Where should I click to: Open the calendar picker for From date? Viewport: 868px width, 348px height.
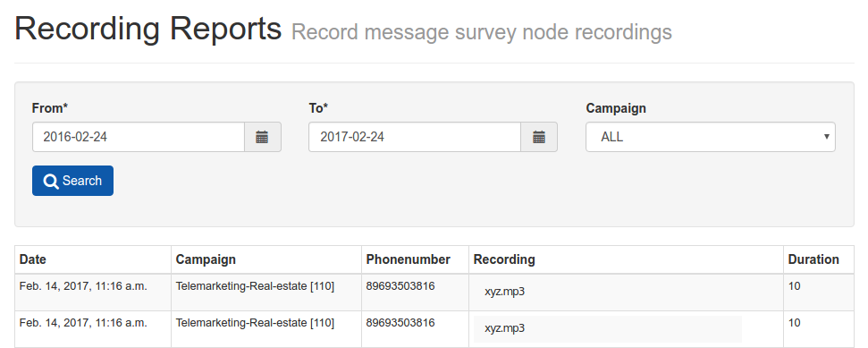point(263,137)
